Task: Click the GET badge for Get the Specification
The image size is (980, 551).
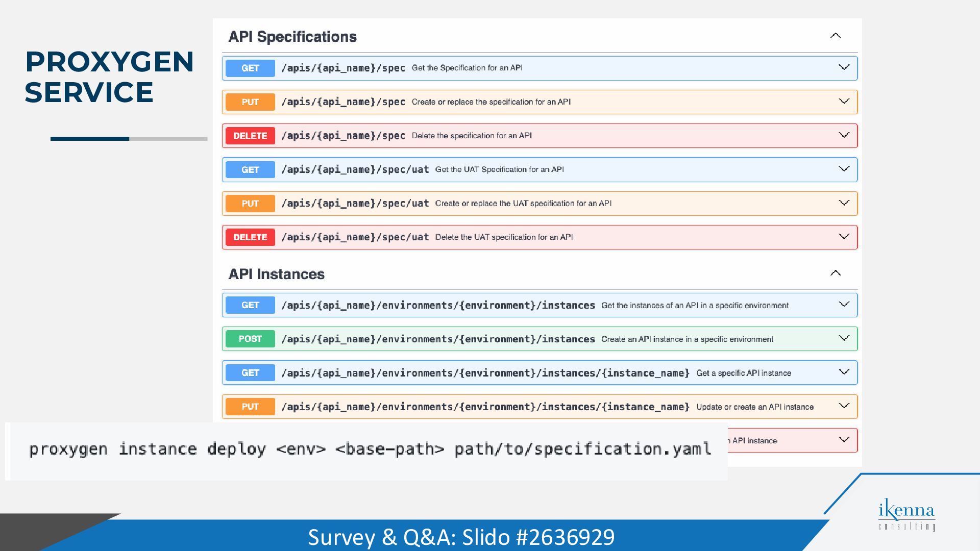Action: [x=250, y=68]
